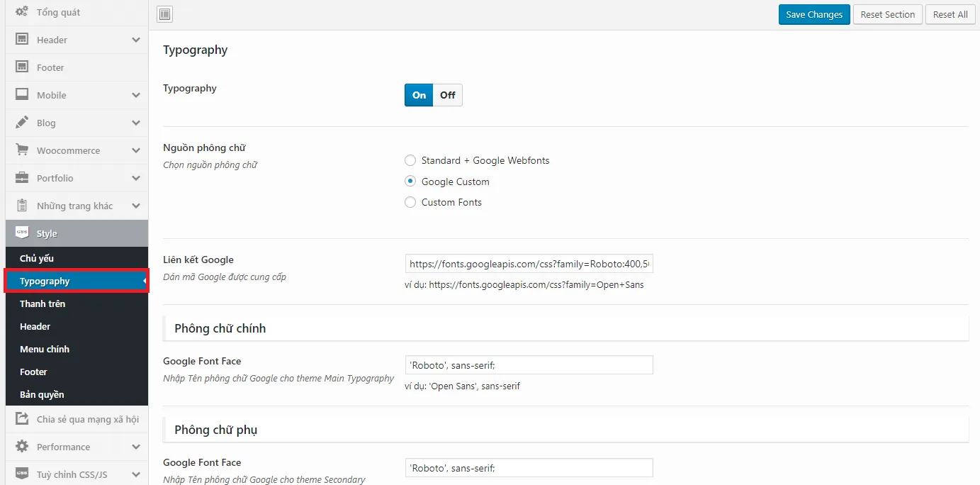The image size is (980, 485).
Task: Click the Phông chữ phụ section heading
Action: click(215, 430)
